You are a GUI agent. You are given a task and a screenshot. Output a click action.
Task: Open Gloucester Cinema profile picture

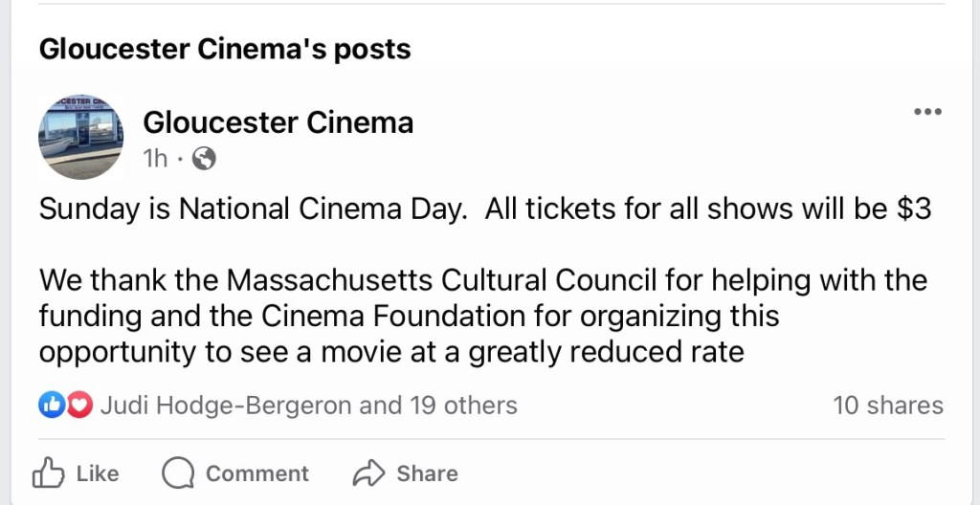(x=80, y=137)
